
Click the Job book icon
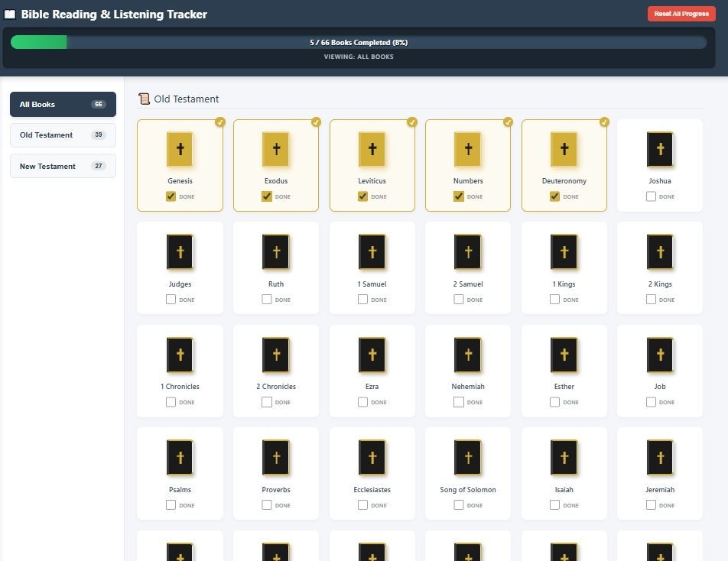660,355
